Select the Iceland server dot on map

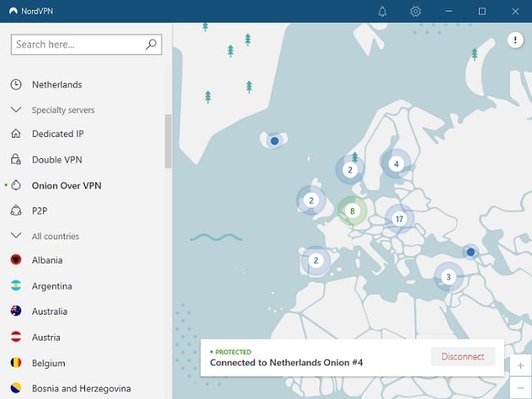point(274,141)
